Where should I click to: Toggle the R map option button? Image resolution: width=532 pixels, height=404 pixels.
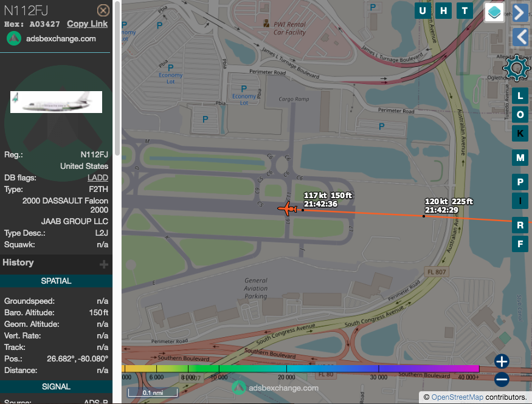point(520,225)
